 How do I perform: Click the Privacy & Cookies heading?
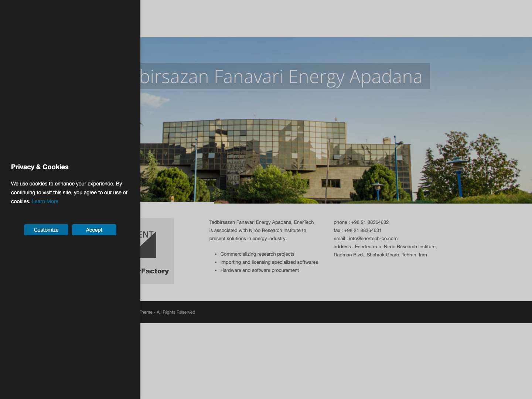point(40,167)
